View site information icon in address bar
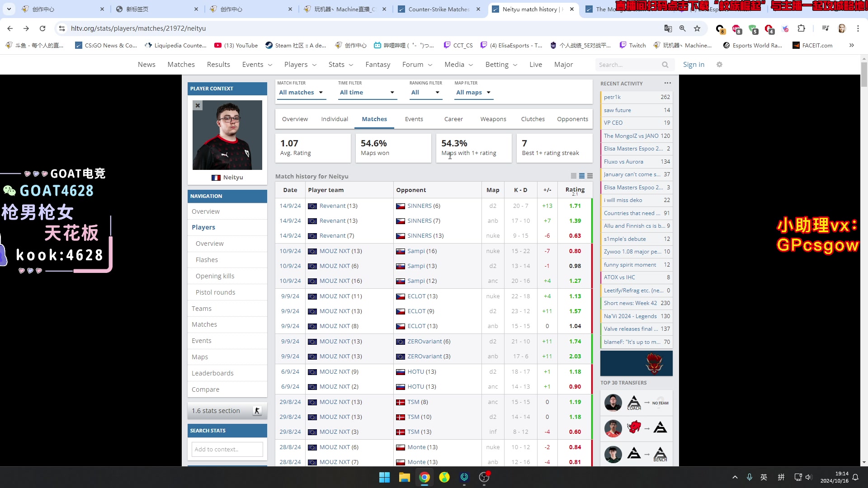Screen dimensions: 868x488 (x=62, y=28)
